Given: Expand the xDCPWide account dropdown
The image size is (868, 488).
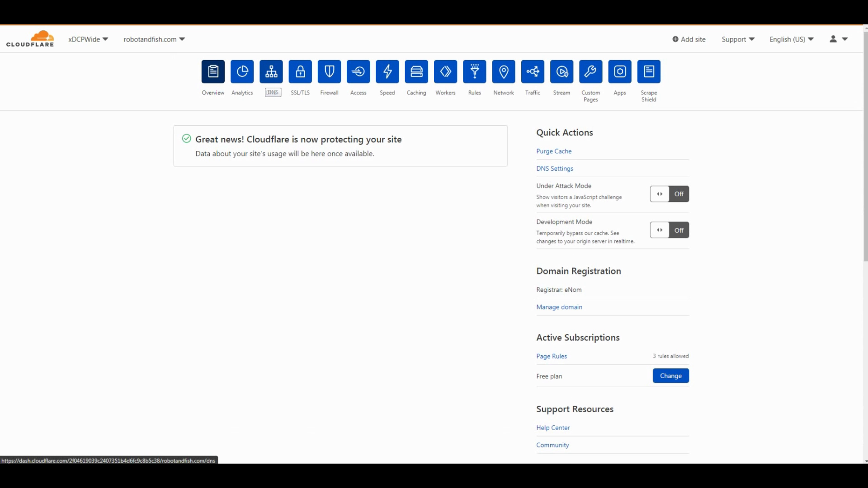Looking at the screenshot, I should [x=88, y=39].
